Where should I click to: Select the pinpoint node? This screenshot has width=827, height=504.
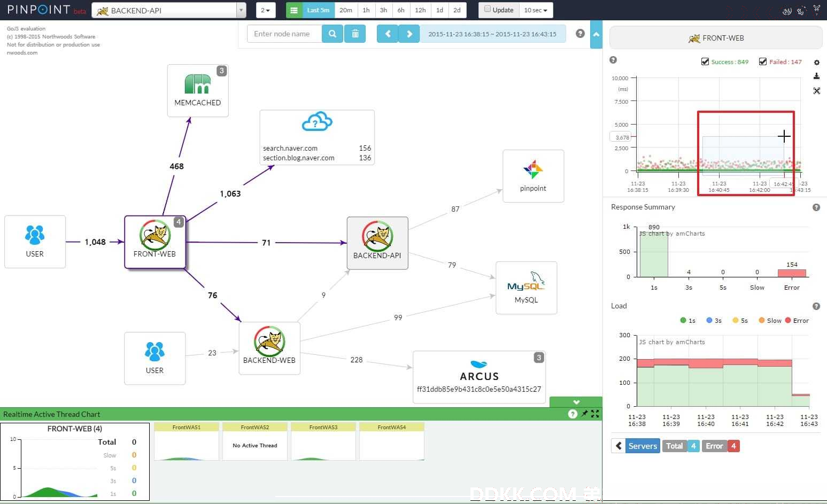click(533, 176)
